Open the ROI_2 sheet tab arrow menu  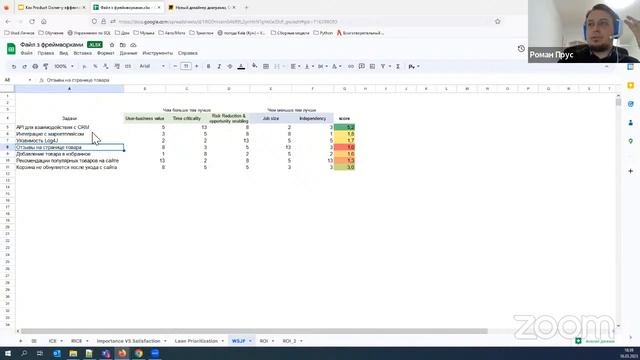pyautogui.click(x=301, y=341)
